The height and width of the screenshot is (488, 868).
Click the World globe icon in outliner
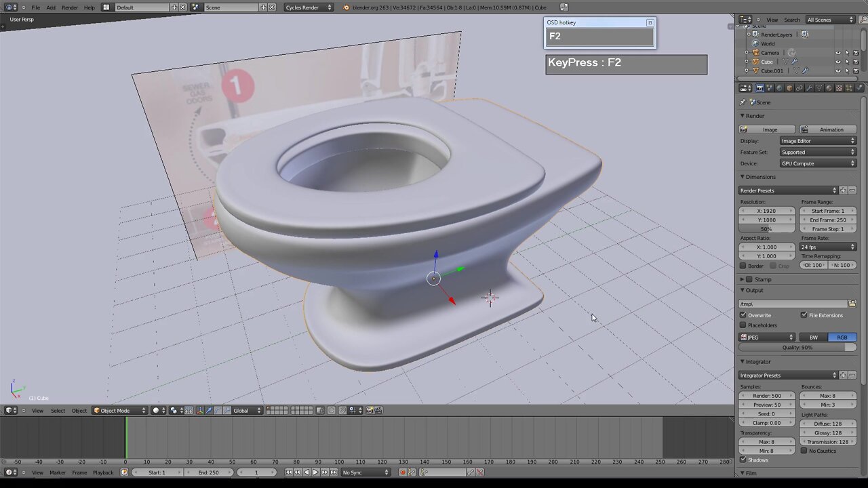pos(755,43)
